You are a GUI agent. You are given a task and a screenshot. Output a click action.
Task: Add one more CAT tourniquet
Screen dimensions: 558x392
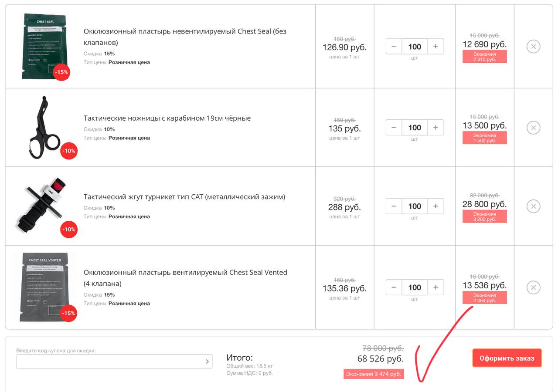[x=436, y=206]
